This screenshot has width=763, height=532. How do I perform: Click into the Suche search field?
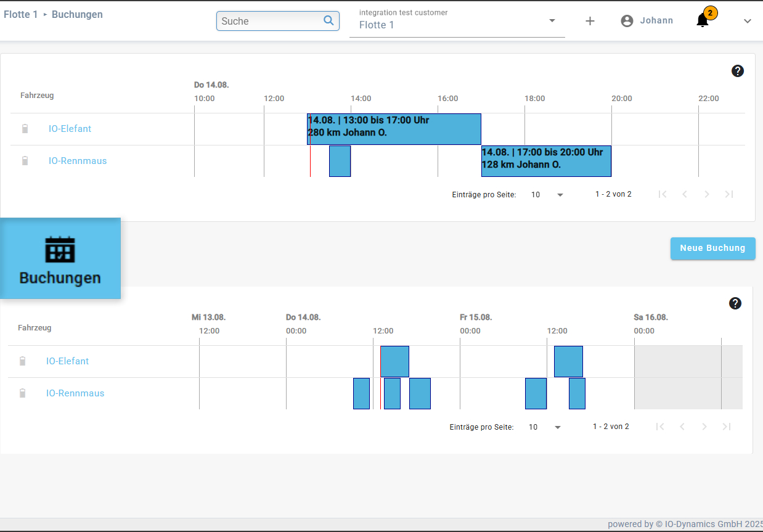(x=269, y=21)
